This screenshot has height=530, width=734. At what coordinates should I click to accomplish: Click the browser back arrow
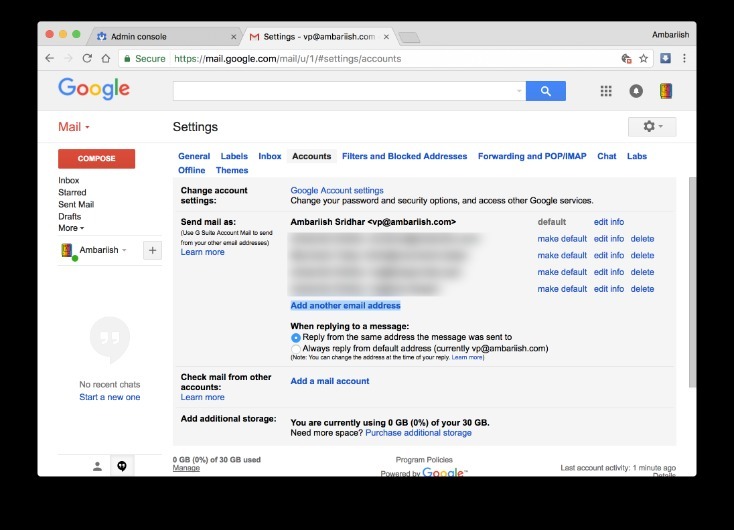(x=50, y=59)
